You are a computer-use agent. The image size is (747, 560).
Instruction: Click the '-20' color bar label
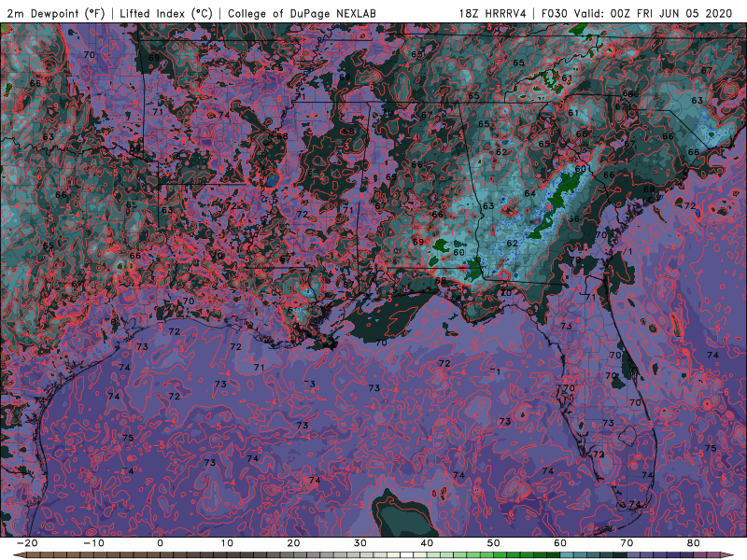click(27, 543)
